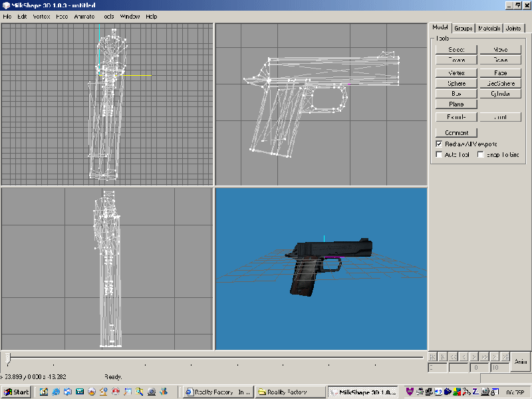Click the 3D perspective viewport with the shaded pistol
Viewport: 532px width, 399px height.
(321, 268)
